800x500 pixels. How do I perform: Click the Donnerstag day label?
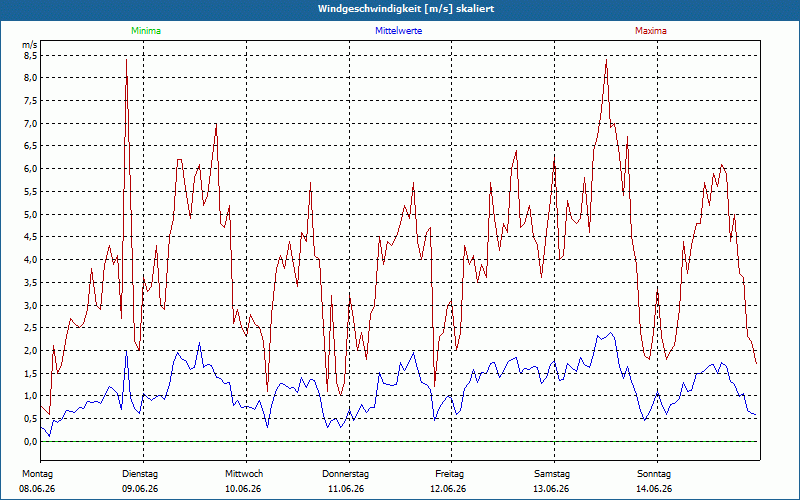[x=345, y=474]
